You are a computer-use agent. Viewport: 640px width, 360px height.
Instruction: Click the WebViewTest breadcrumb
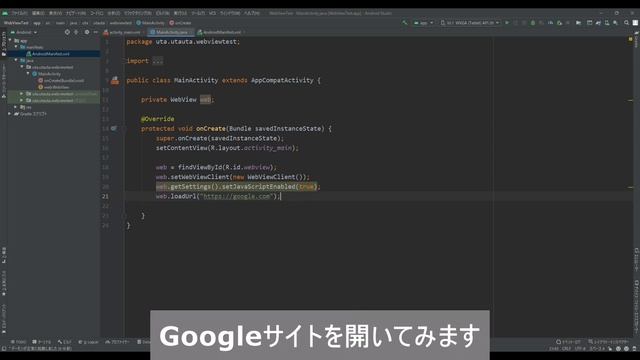pyautogui.click(x=16, y=23)
